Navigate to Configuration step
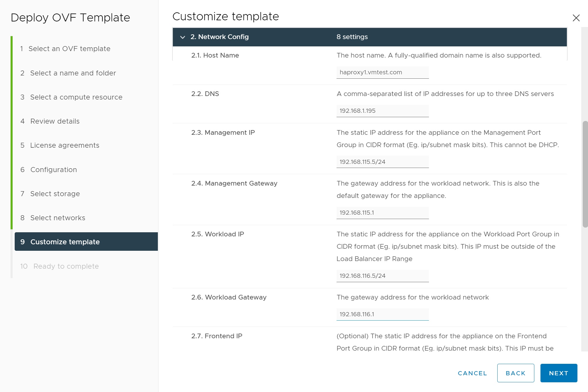 pos(53,170)
